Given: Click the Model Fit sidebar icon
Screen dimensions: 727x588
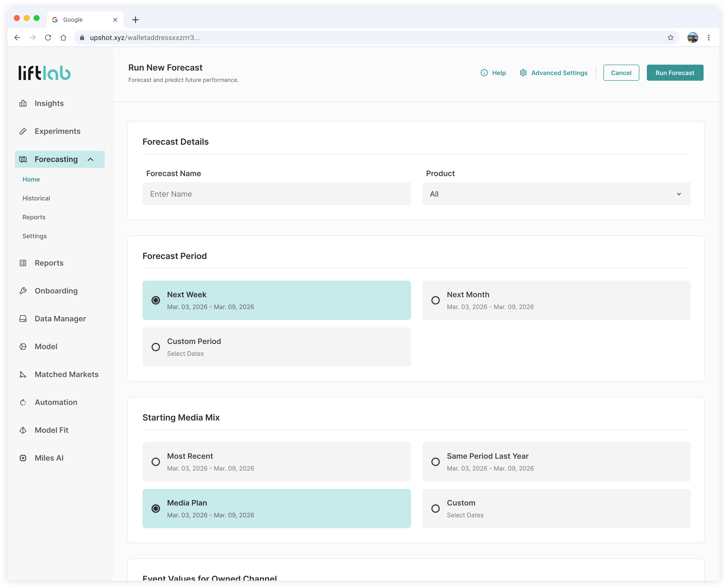Looking at the screenshot, I should point(23,430).
